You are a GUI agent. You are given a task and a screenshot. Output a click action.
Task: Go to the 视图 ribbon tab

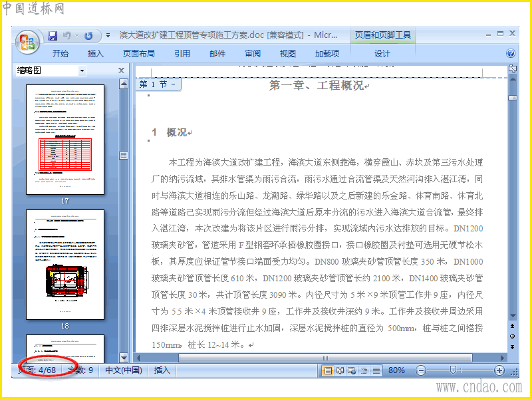[288, 54]
